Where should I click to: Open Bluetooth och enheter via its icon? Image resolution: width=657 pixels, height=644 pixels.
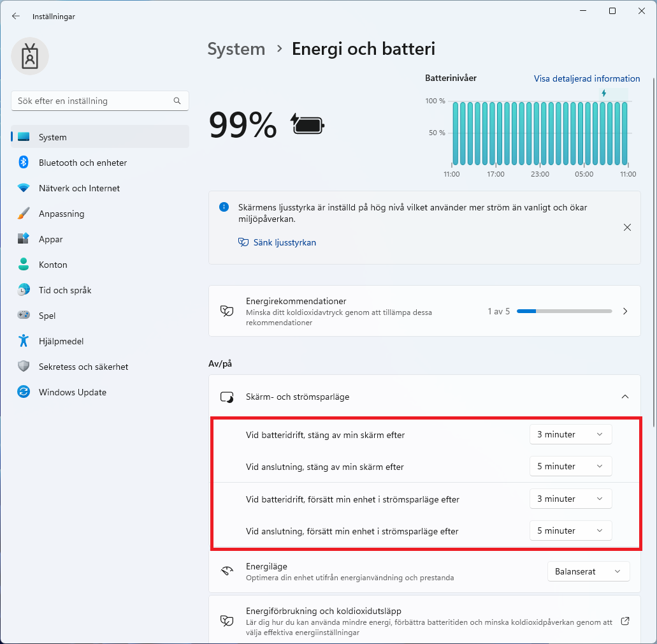coord(24,162)
